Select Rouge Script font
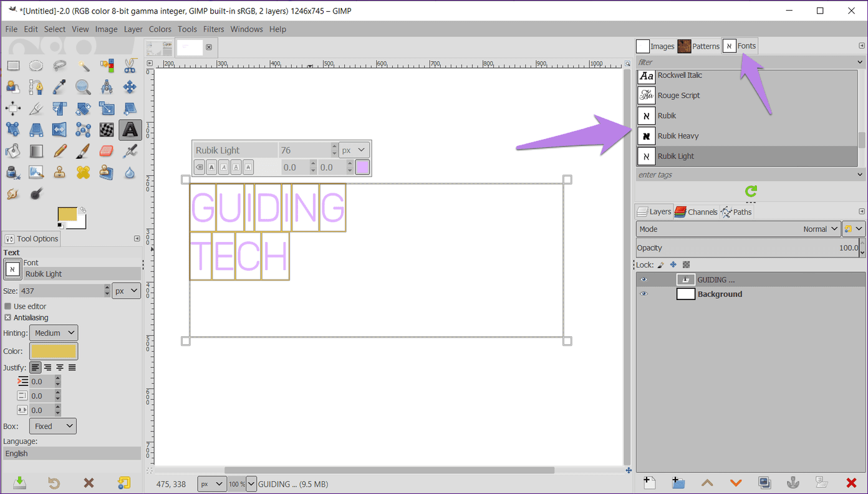This screenshot has width=868, height=494. click(747, 95)
